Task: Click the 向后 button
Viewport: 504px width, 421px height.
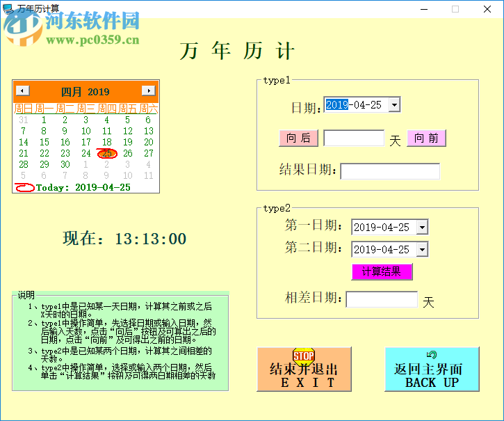Action: (x=299, y=138)
